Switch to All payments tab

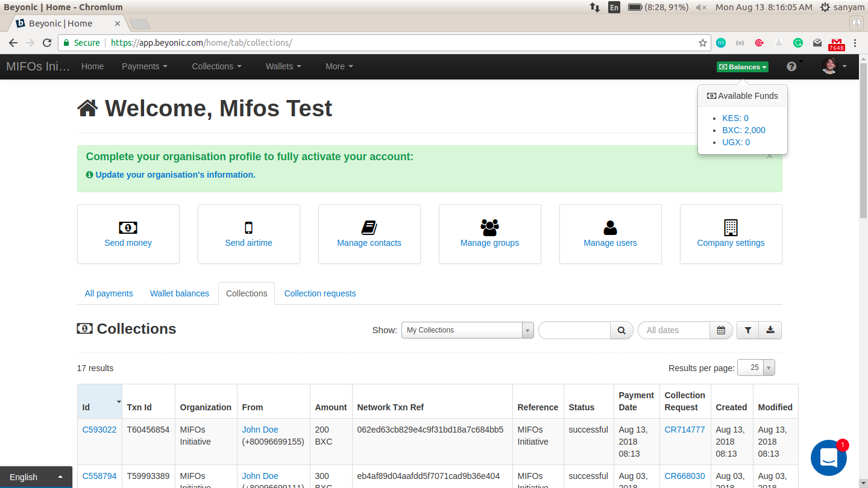point(109,293)
